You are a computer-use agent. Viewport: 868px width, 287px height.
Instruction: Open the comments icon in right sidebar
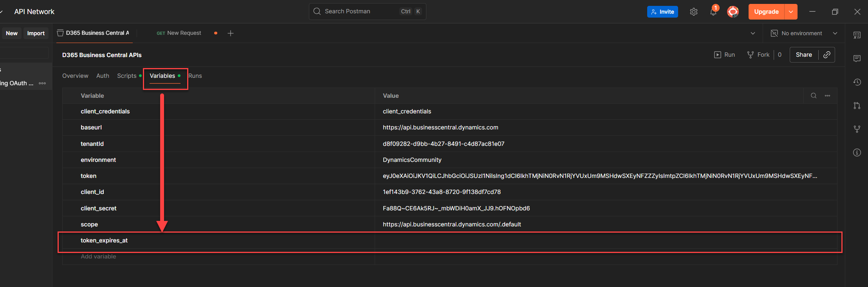pos(857,59)
